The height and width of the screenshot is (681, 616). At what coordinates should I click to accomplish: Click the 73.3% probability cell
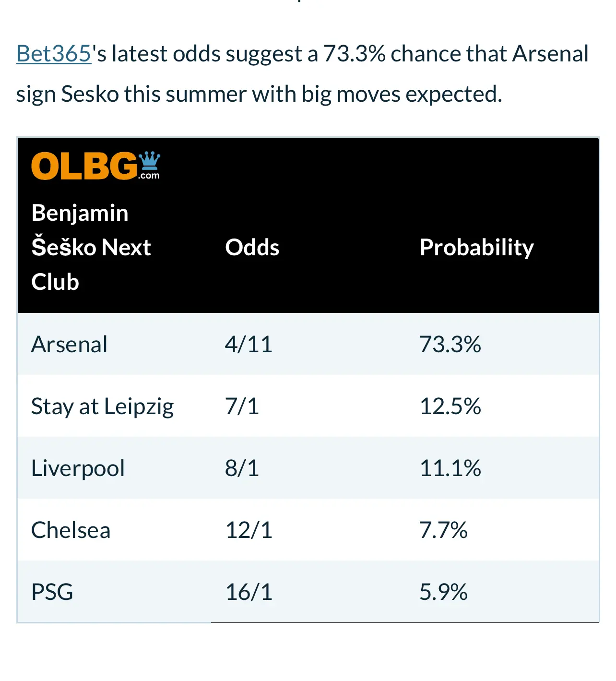[x=450, y=344]
